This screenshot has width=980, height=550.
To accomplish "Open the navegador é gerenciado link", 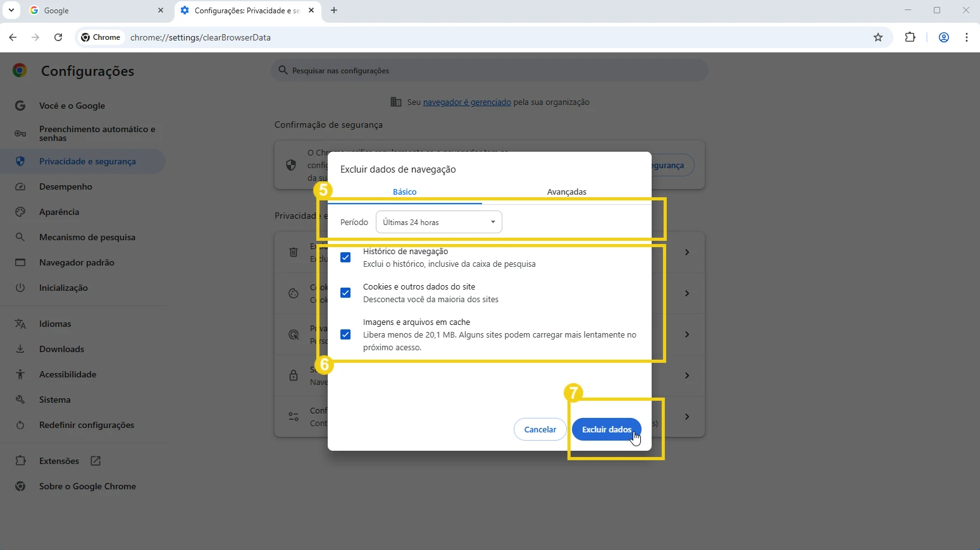I will click(x=467, y=102).
